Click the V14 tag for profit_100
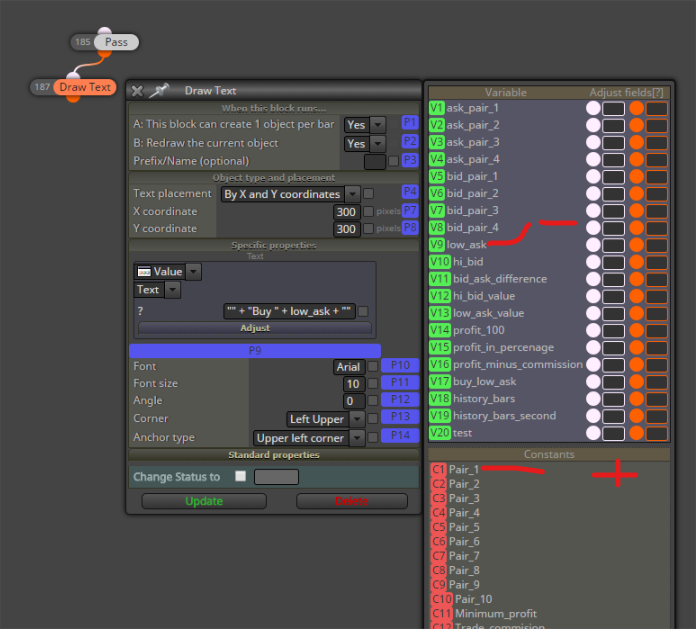The height and width of the screenshot is (629, 696). pyautogui.click(x=440, y=330)
